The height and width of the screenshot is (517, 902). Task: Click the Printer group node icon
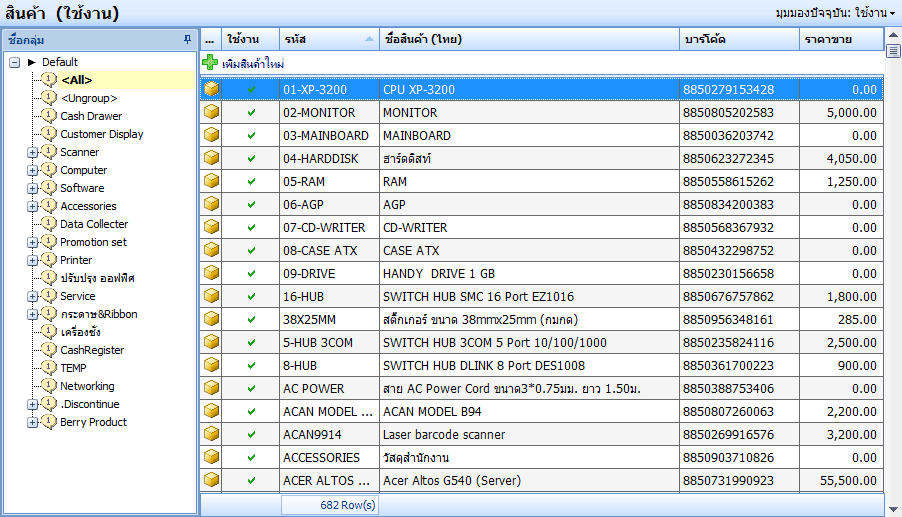coord(49,260)
